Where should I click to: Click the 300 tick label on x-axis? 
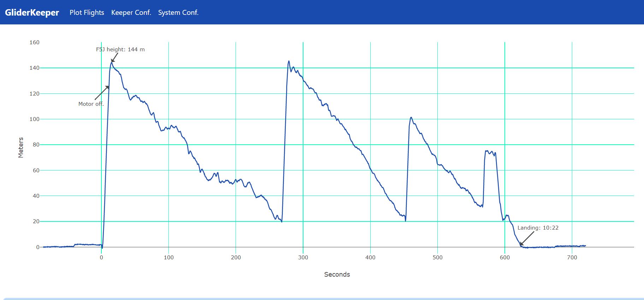point(303,258)
